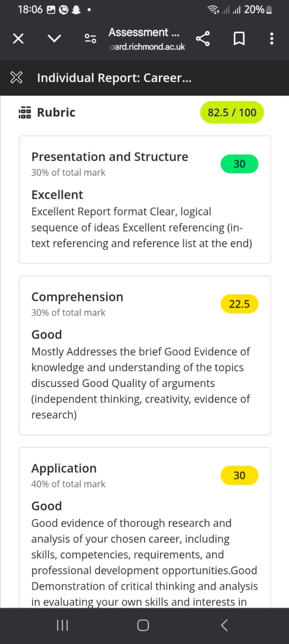The image size is (289, 644).
Task: Expand the Presentation and Structure criterion card
Action: tap(110, 157)
